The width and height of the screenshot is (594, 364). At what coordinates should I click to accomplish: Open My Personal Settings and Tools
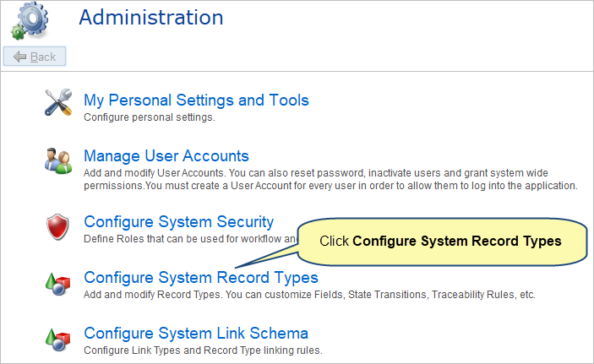pyautogui.click(x=196, y=101)
